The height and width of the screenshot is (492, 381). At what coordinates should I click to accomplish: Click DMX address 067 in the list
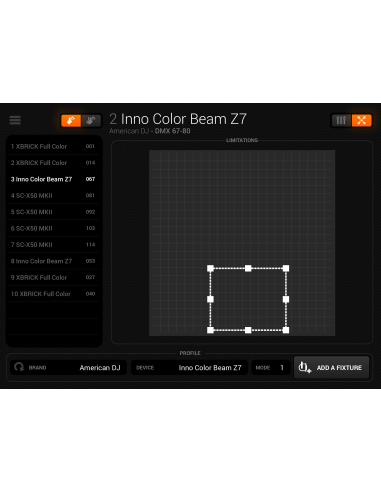point(90,179)
